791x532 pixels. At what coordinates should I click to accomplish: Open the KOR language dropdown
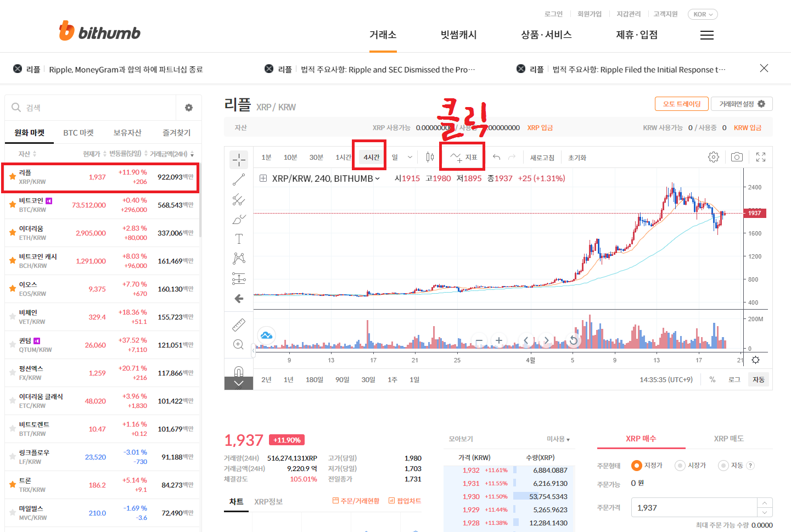703,14
